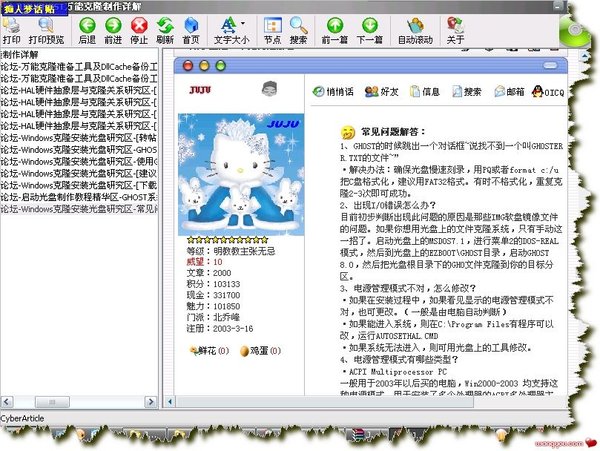Give a flower (鲜花)

tap(209, 350)
